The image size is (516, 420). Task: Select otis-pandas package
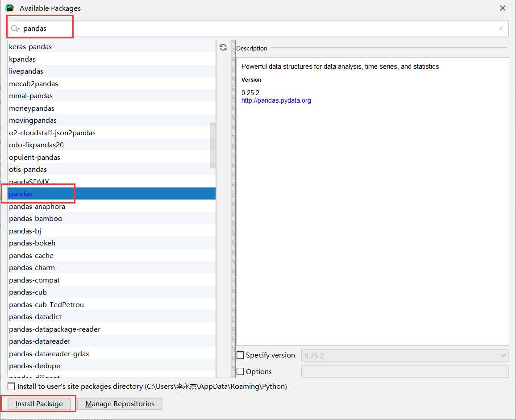click(112, 170)
